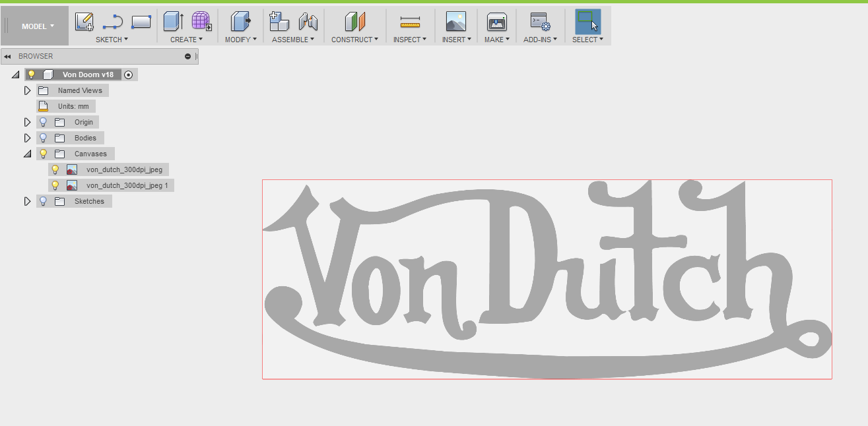Activate the Extrude tool icon
The height and width of the screenshot is (426, 868).
[174, 22]
